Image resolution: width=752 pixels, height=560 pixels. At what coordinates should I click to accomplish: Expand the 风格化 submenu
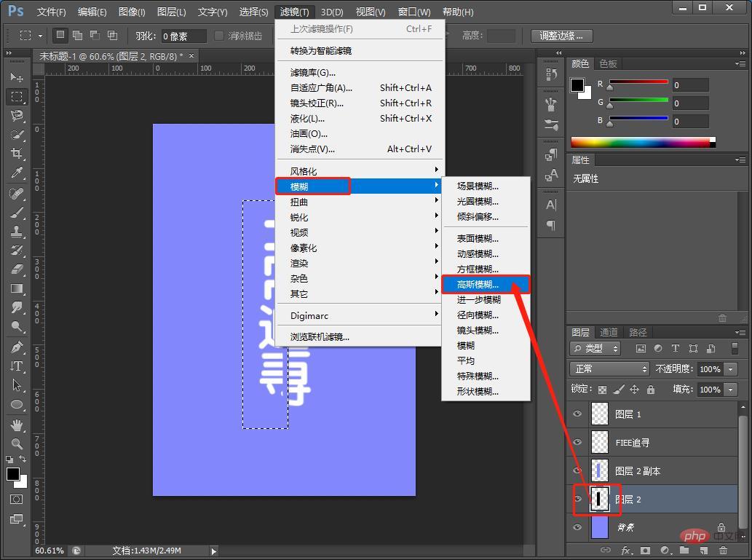coord(359,171)
